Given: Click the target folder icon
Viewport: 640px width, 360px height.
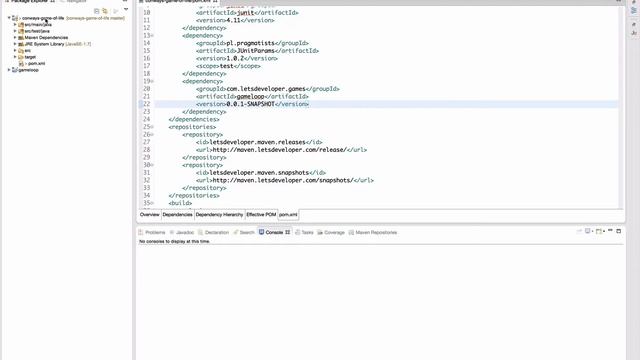Looking at the screenshot, I should tap(21, 57).
